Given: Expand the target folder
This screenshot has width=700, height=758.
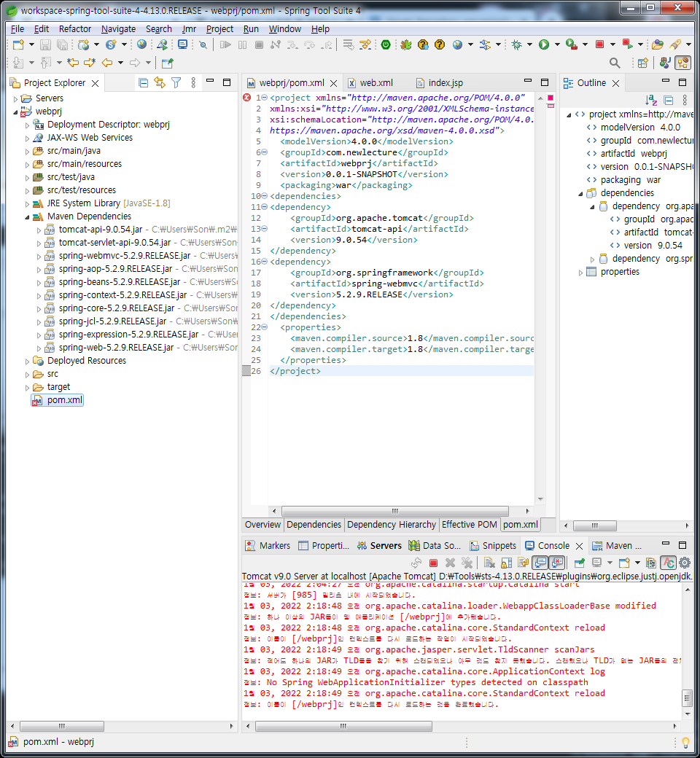Looking at the screenshot, I should [x=27, y=387].
